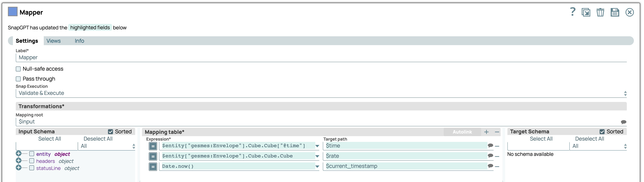Select All fields in the Input Schema
This screenshot has width=644, height=182.
tap(49, 139)
